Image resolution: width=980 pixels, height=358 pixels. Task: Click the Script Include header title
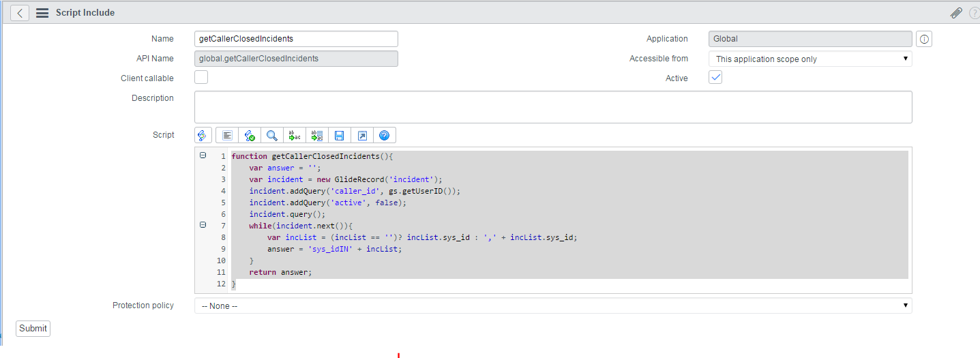pyautogui.click(x=85, y=12)
